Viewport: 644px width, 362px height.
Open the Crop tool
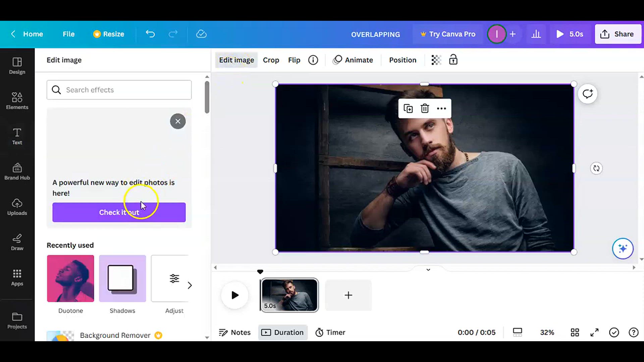271,60
